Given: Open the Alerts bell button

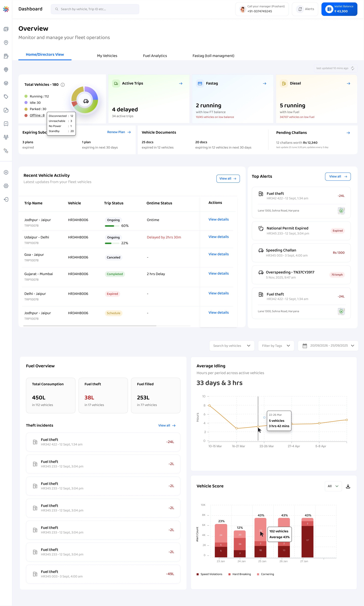Looking at the screenshot, I should pos(305,9).
